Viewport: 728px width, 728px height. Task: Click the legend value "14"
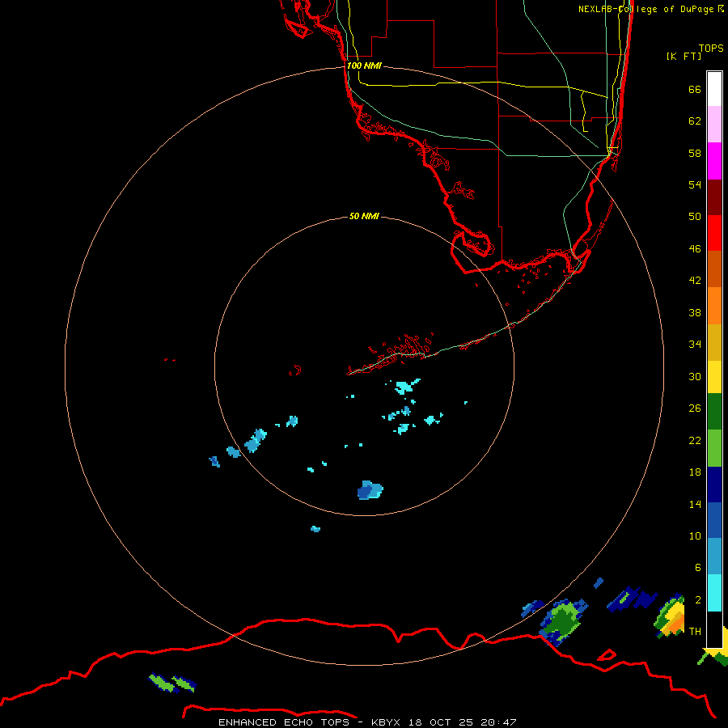(x=695, y=504)
